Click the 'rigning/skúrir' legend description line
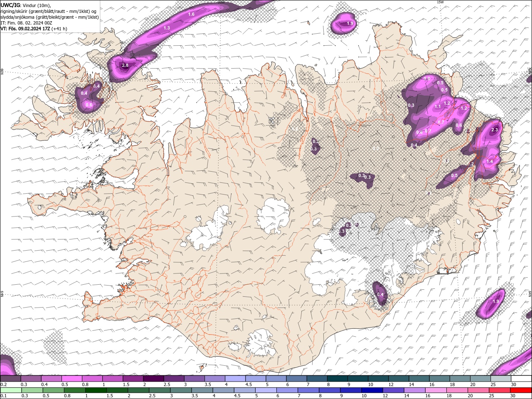532x399 pixels. click(49, 11)
